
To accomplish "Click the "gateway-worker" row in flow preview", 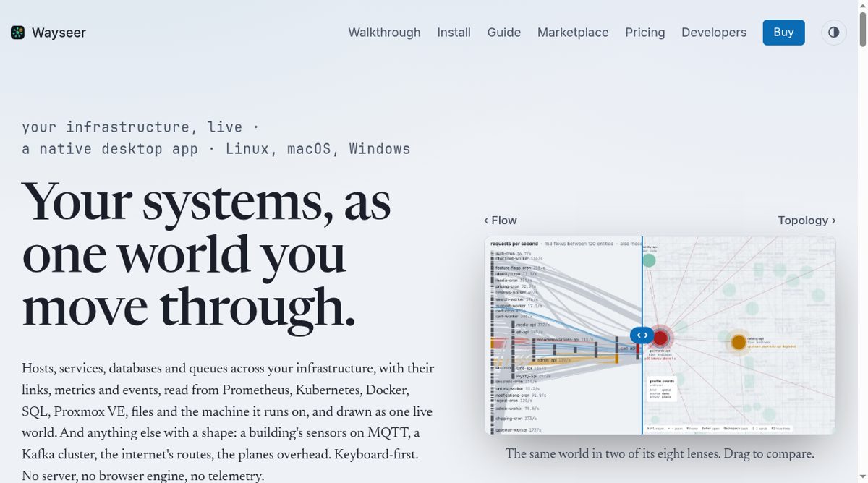I will click(x=519, y=430).
